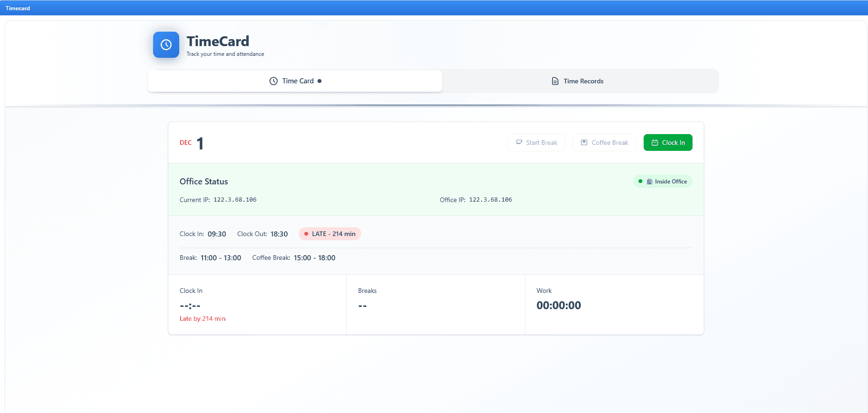Open the Time Records tab
The image size is (868, 413).
[x=577, y=81]
